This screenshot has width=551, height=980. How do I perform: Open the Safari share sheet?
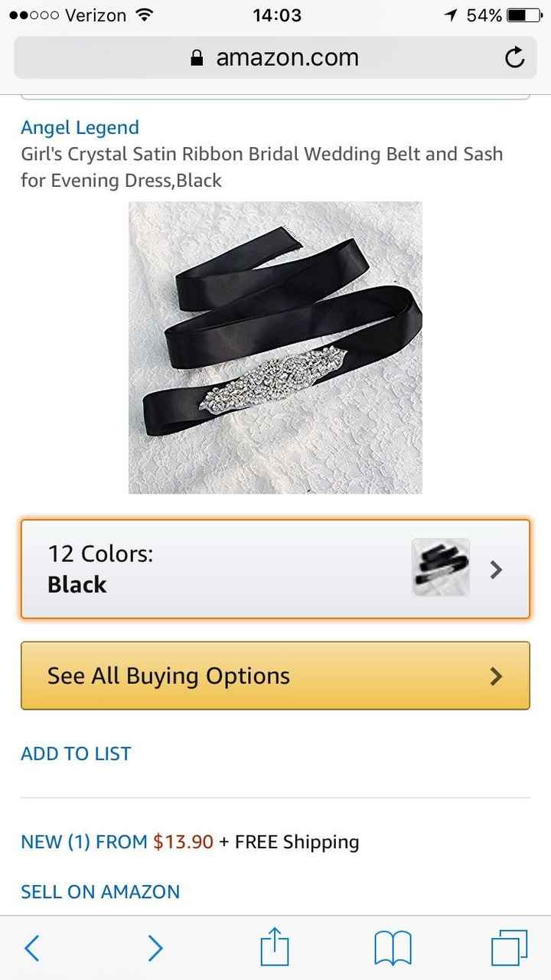pyautogui.click(x=275, y=948)
